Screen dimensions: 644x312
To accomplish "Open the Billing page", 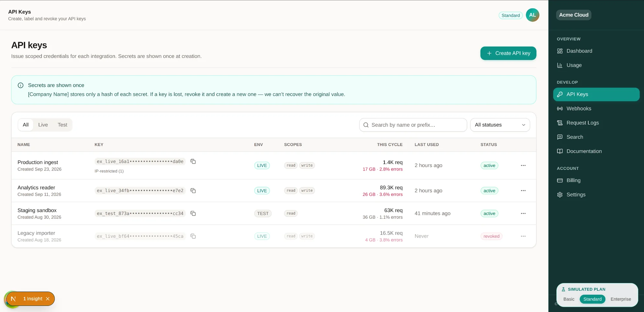I will click(596, 180).
